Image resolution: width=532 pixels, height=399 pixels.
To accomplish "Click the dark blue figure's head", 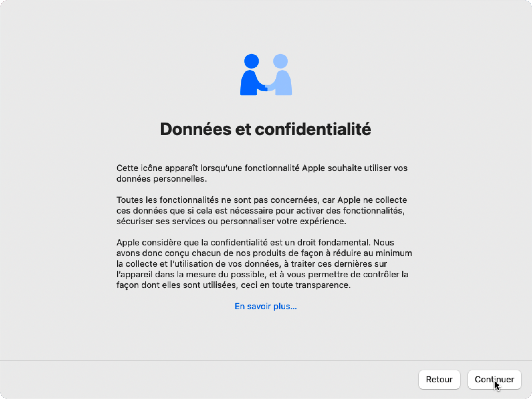I will (251, 61).
